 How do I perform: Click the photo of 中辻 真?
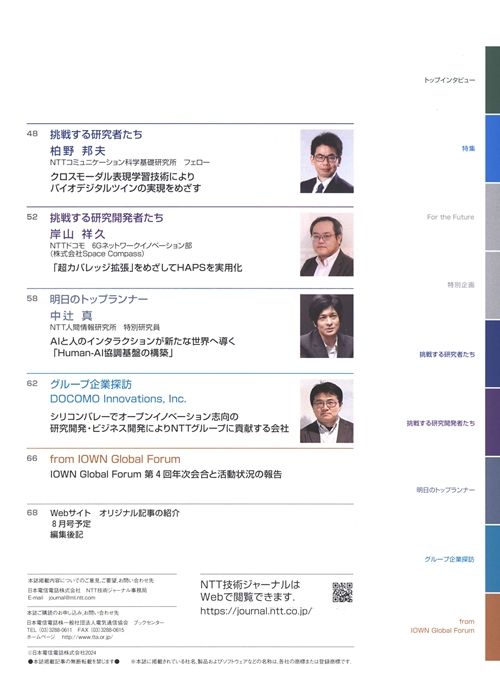pyautogui.click(x=327, y=326)
